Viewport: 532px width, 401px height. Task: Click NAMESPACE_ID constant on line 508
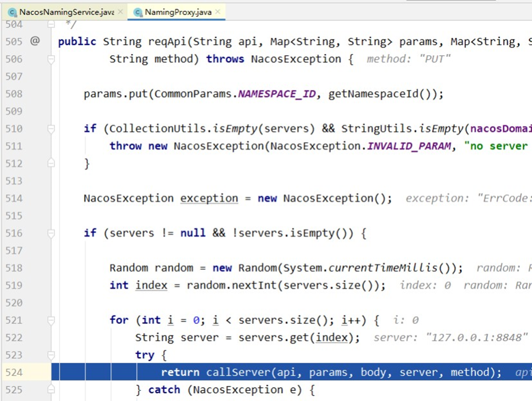(x=277, y=93)
